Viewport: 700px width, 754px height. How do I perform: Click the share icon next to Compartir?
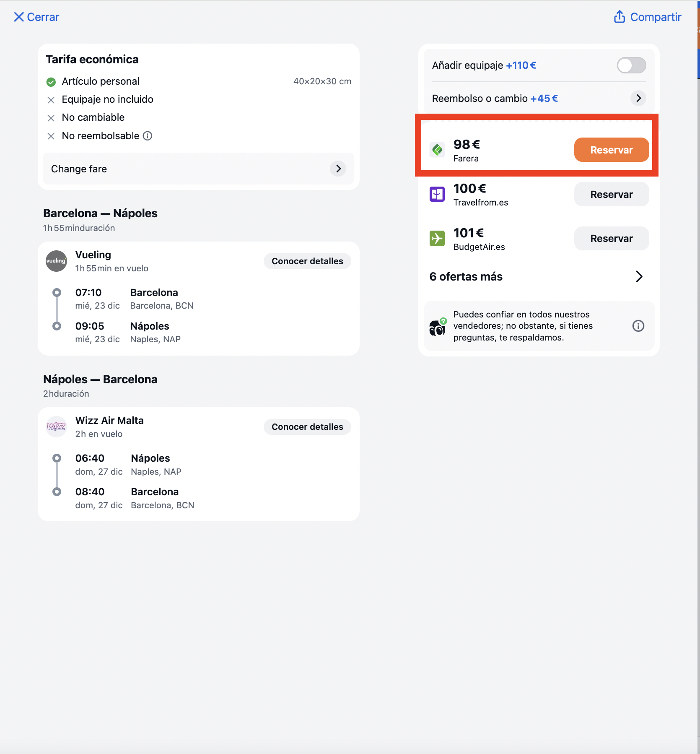(620, 17)
